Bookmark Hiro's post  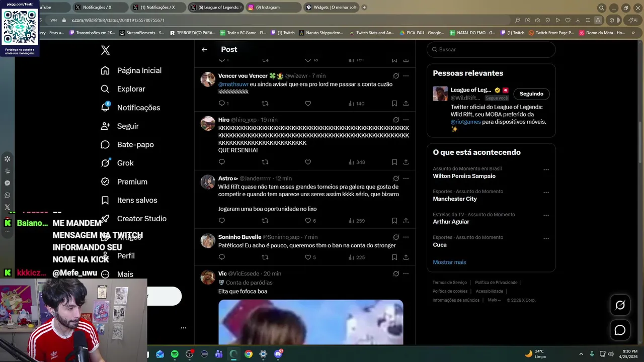pyautogui.click(x=394, y=162)
